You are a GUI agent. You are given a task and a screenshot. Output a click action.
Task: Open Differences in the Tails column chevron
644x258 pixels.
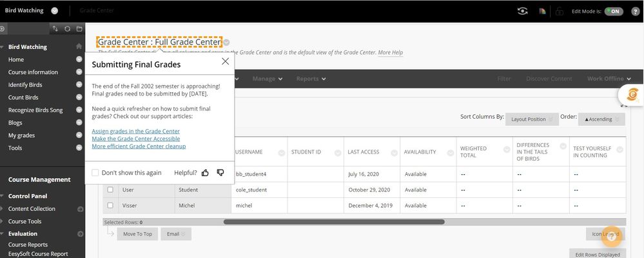point(563,146)
